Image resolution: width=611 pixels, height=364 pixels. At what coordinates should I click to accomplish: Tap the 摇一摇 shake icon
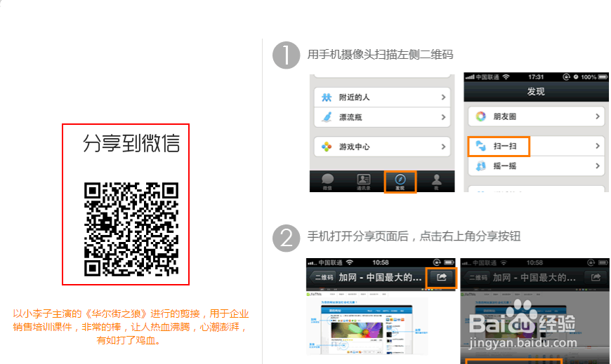click(x=481, y=166)
